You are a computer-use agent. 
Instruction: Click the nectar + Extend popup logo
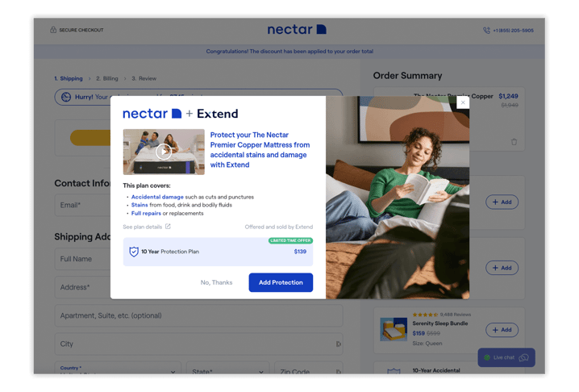pos(180,114)
